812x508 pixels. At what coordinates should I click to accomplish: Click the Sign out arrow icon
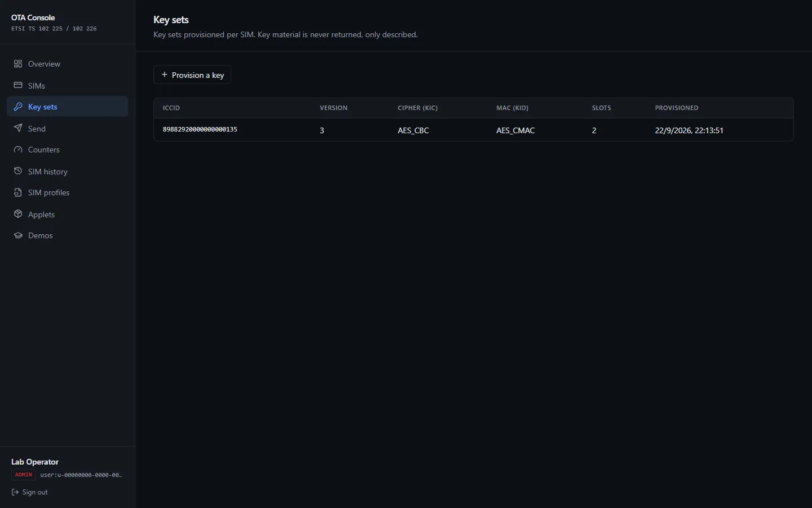[x=15, y=492]
